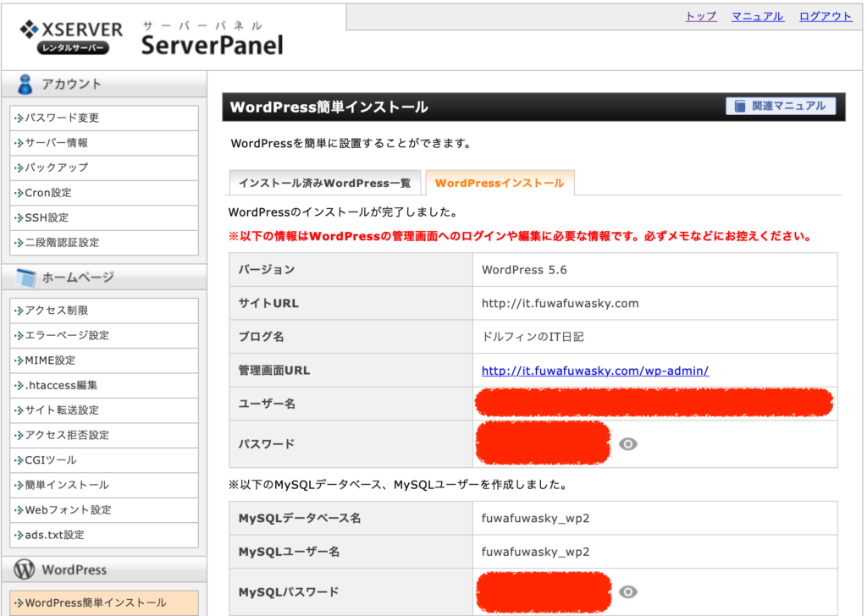Click the 管理画面URL row label
Viewport: 867px width, 616px height.
pos(274,370)
